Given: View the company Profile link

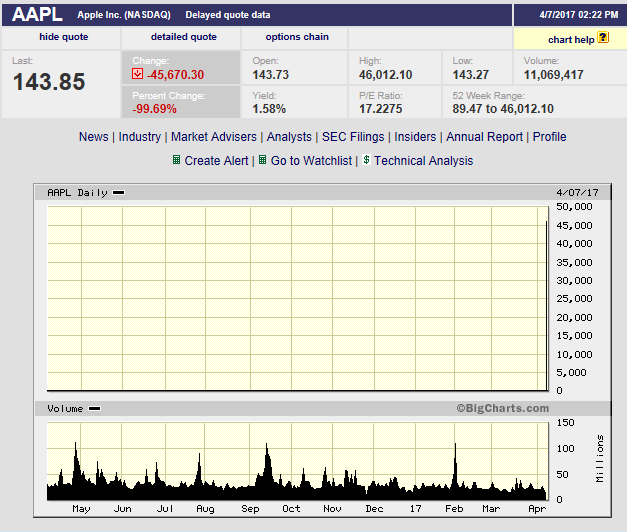Looking at the screenshot, I should pyautogui.click(x=549, y=137).
